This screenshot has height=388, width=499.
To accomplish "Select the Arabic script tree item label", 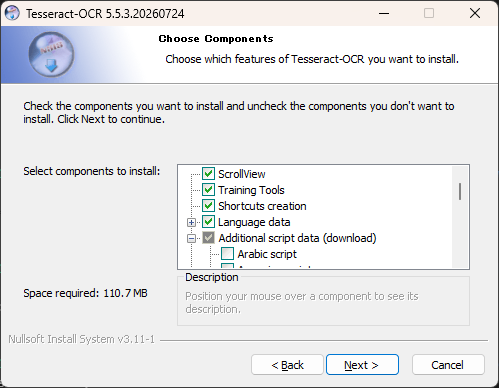I will [267, 254].
